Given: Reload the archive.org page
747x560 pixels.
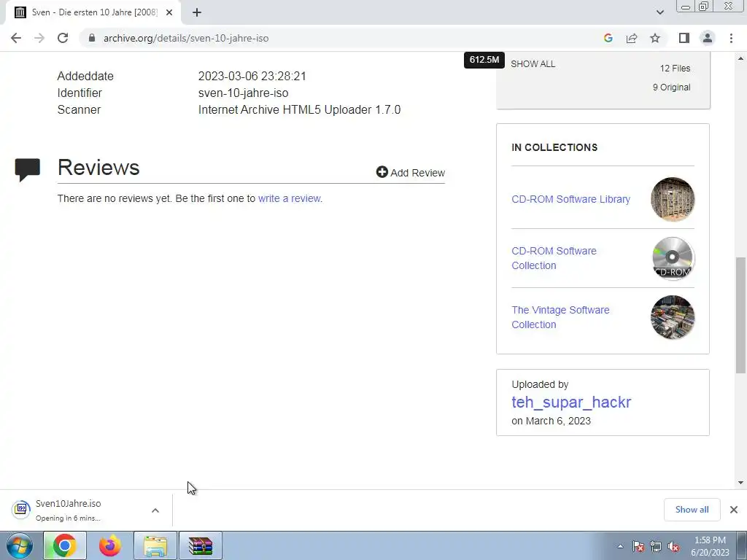Looking at the screenshot, I should coord(63,38).
